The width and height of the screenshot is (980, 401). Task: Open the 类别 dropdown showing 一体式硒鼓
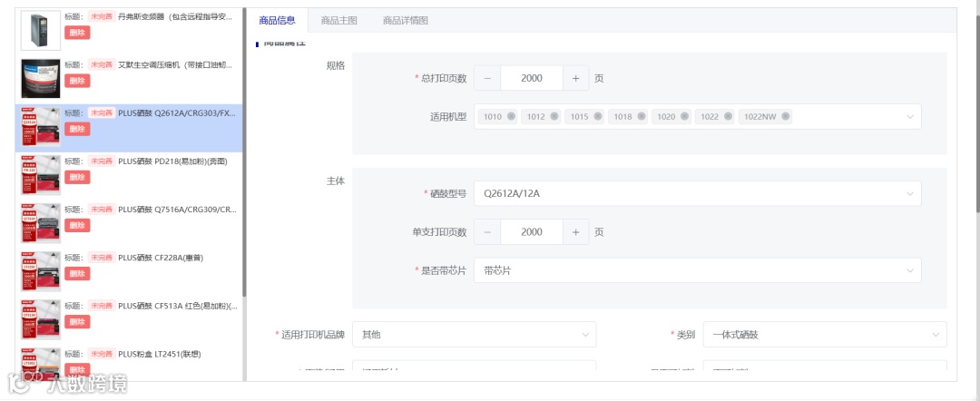click(x=825, y=335)
